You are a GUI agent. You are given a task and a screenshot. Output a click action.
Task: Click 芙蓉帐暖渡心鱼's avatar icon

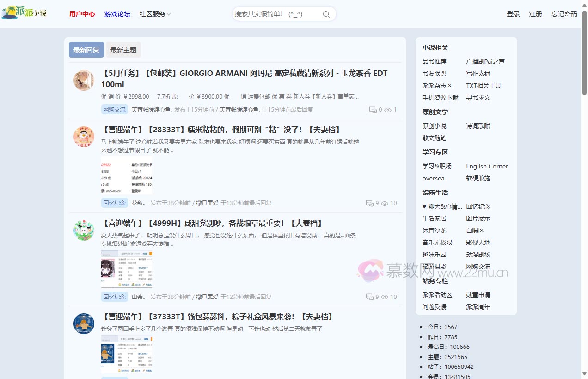pyautogui.click(x=84, y=80)
